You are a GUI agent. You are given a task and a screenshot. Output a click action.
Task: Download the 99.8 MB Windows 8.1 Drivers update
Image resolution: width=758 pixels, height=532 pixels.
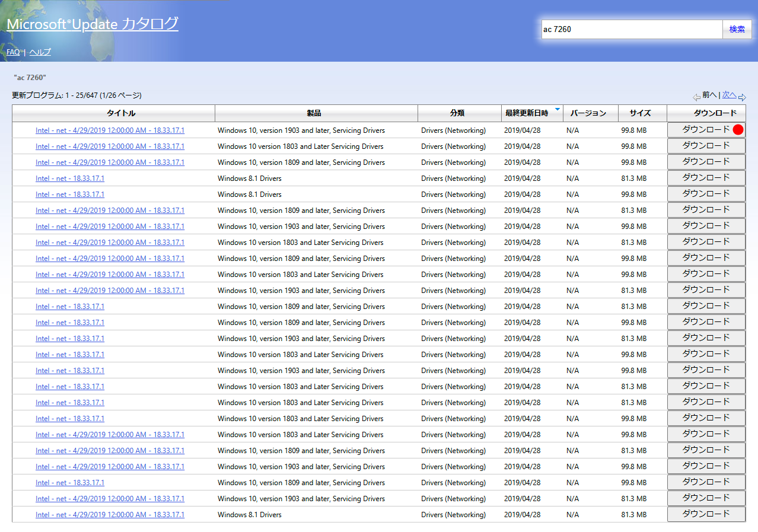point(706,194)
